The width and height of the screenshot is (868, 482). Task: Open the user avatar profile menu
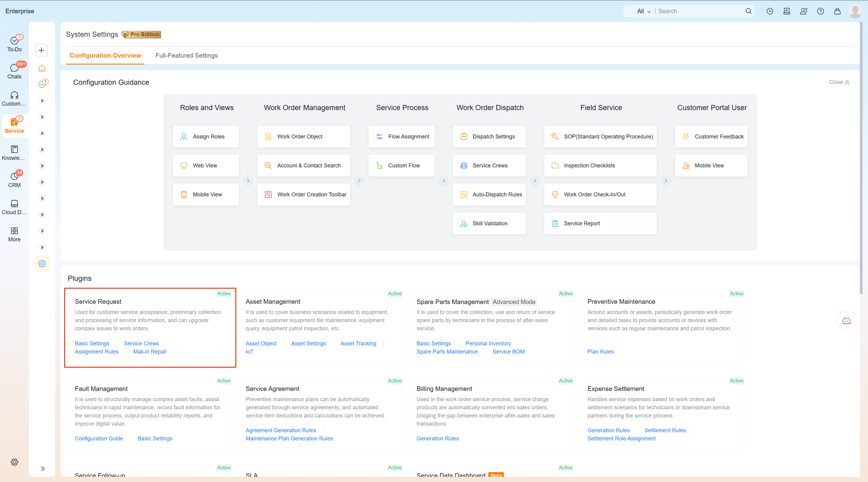(x=855, y=11)
